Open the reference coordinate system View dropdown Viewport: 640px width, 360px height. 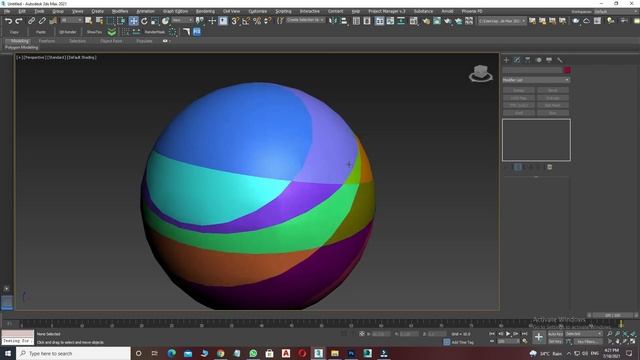click(182, 20)
